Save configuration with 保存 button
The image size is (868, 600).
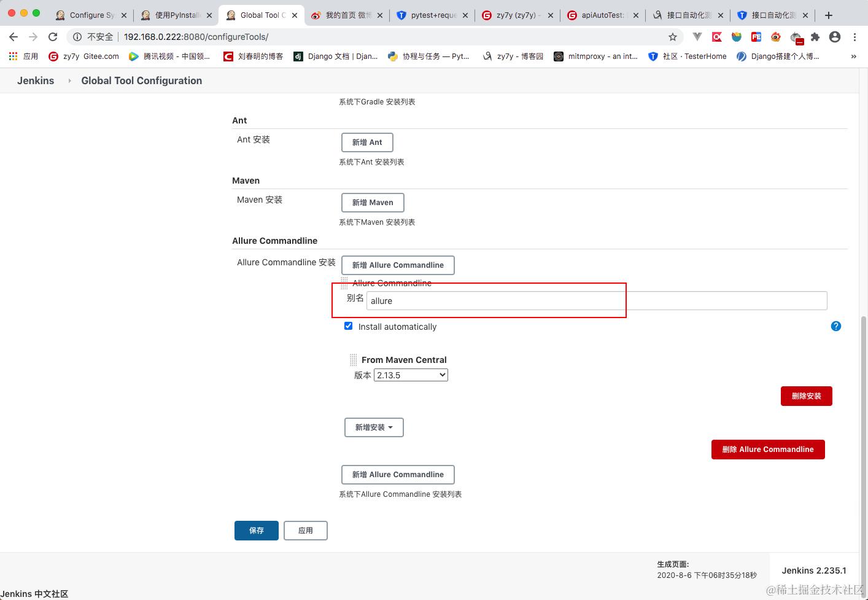[257, 531]
